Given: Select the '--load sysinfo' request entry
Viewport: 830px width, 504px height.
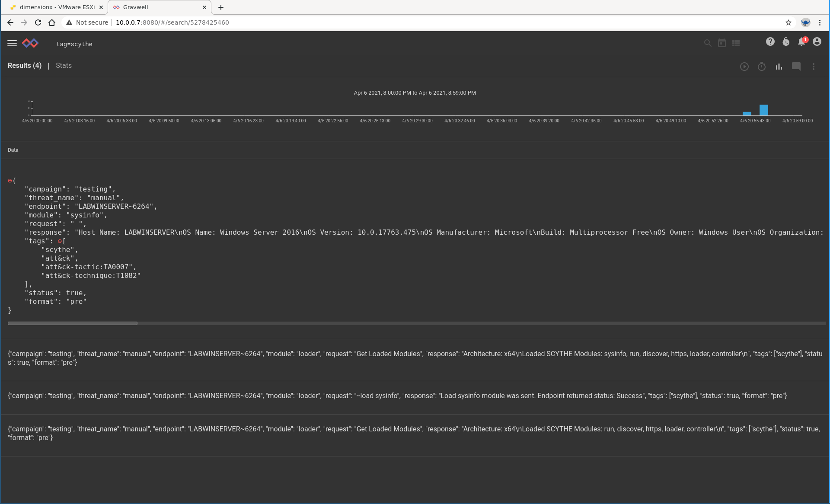Looking at the screenshot, I should [x=397, y=396].
